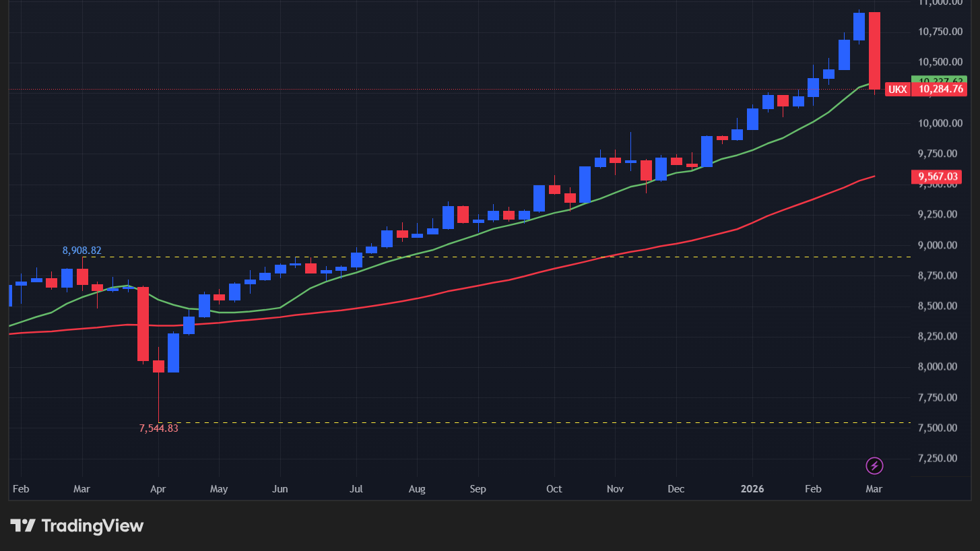Click the purple lightning bolt icon

874,465
